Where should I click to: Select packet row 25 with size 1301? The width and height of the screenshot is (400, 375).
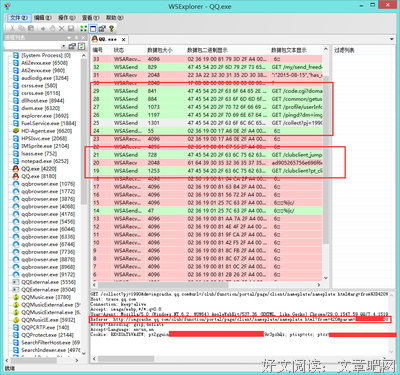point(207,123)
